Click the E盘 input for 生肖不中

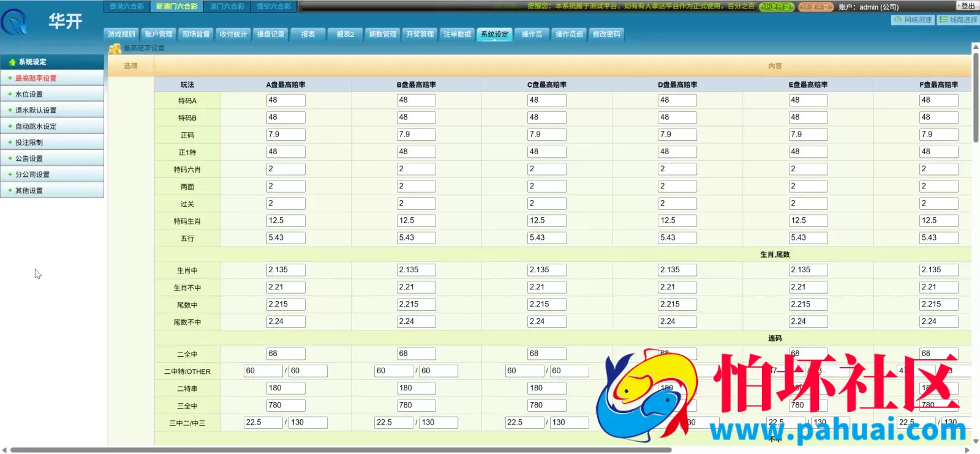coord(809,287)
